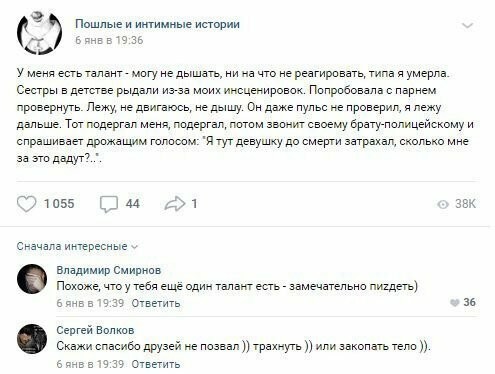The height and width of the screenshot is (374, 495).
Task: Open Владимир Смирнов's avatar
Action: (x=32, y=279)
